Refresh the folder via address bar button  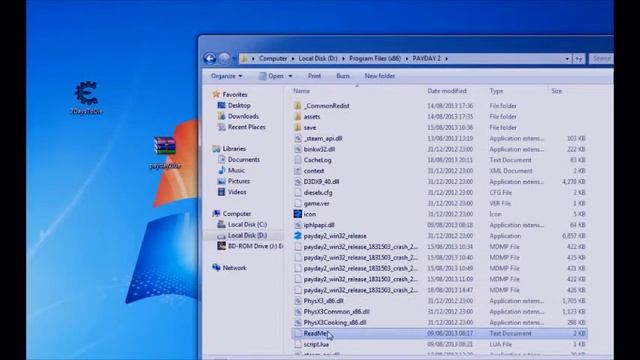point(579,59)
